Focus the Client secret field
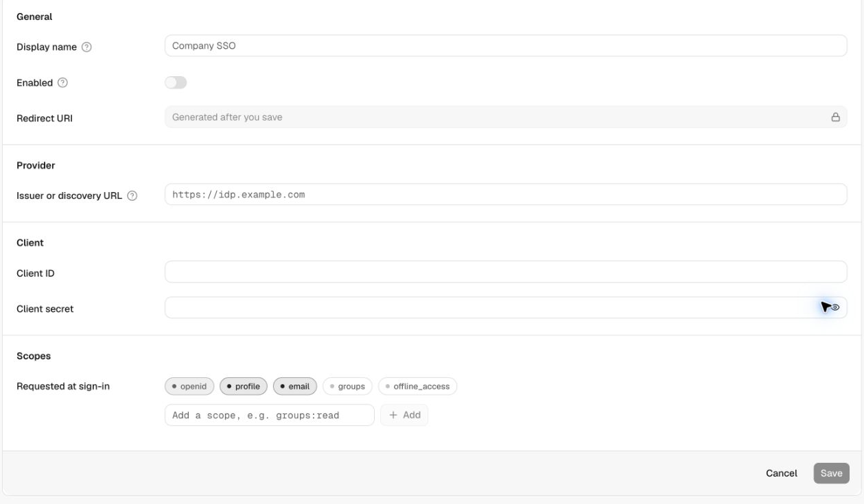Image resolution: width=864 pixels, height=504 pixels. pyautogui.click(x=506, y=308)
